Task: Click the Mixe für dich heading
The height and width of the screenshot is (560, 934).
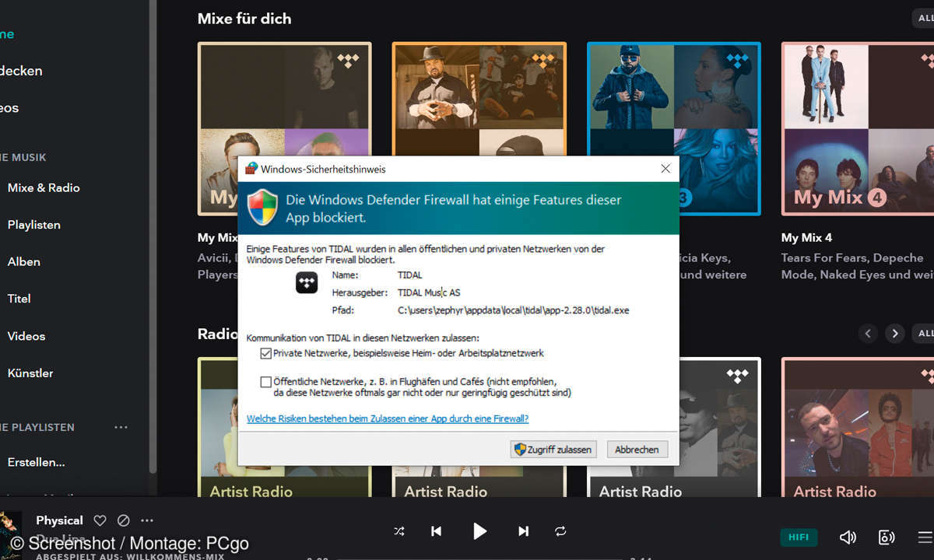Action: pos(244,18)
